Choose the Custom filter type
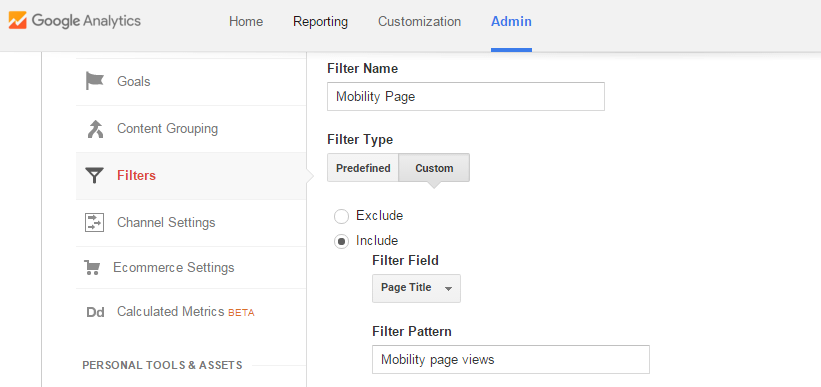Screen dimensions: 821x387 click(434, 168)
